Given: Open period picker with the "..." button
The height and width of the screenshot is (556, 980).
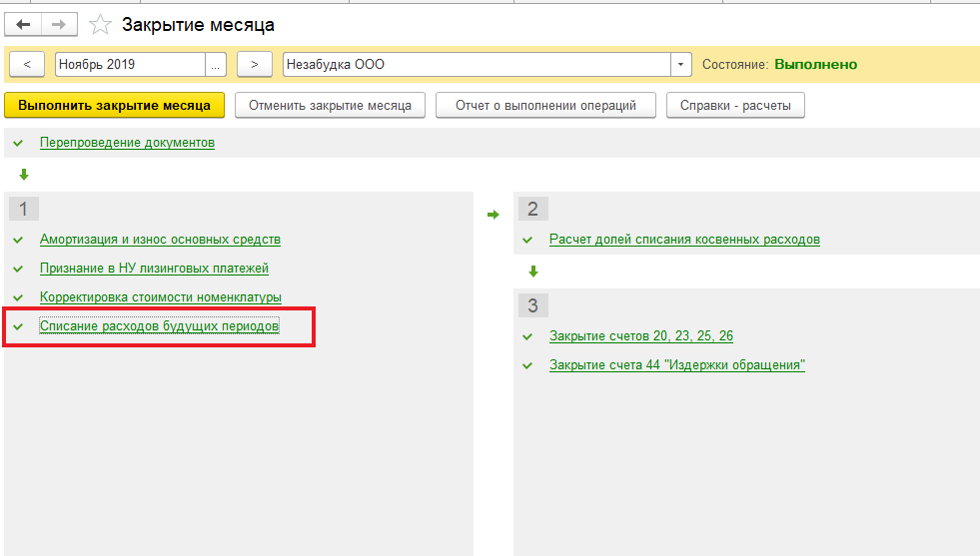Looking at the screenshot, I should (x=216, y=64).
